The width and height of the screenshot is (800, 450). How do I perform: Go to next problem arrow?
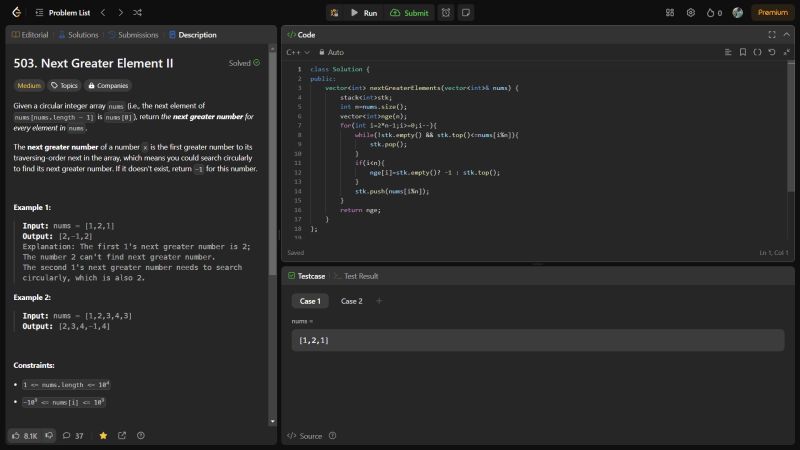tap(119, 13)
